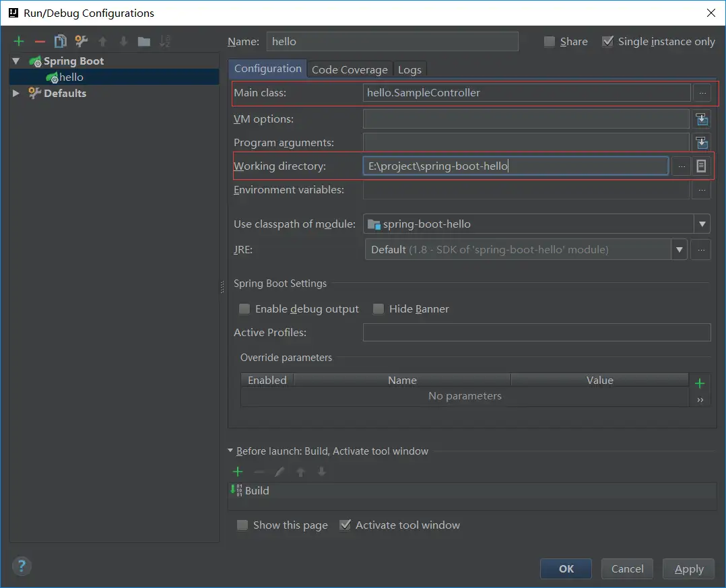Check the Hide Banner option
The width and height of the screenshot is (726, 588).
(x=378, y=309)
